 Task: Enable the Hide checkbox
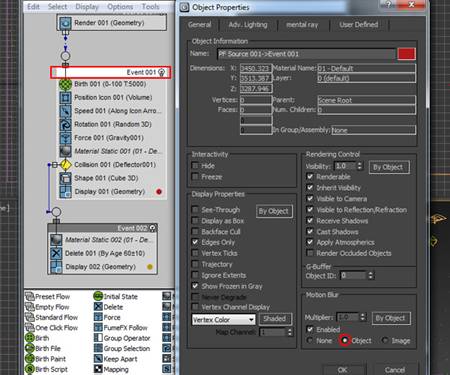[x=195, y=166]
